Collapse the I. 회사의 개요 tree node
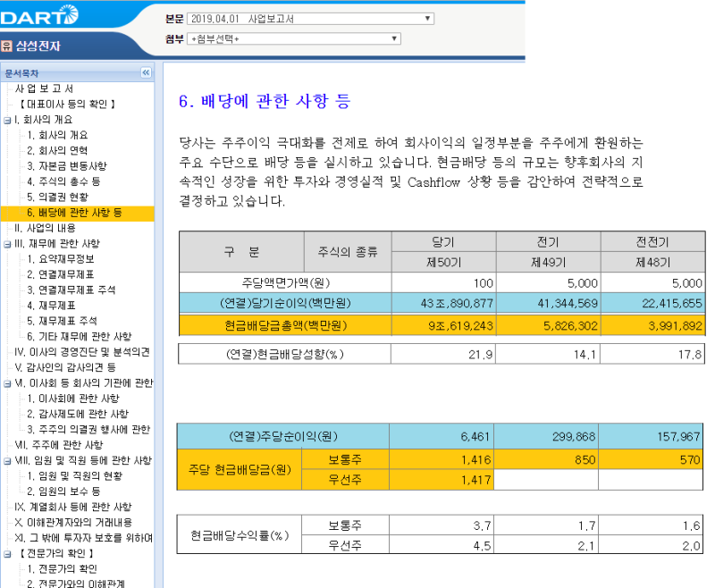Screen dimensions: 715x588 coord(7,121)
